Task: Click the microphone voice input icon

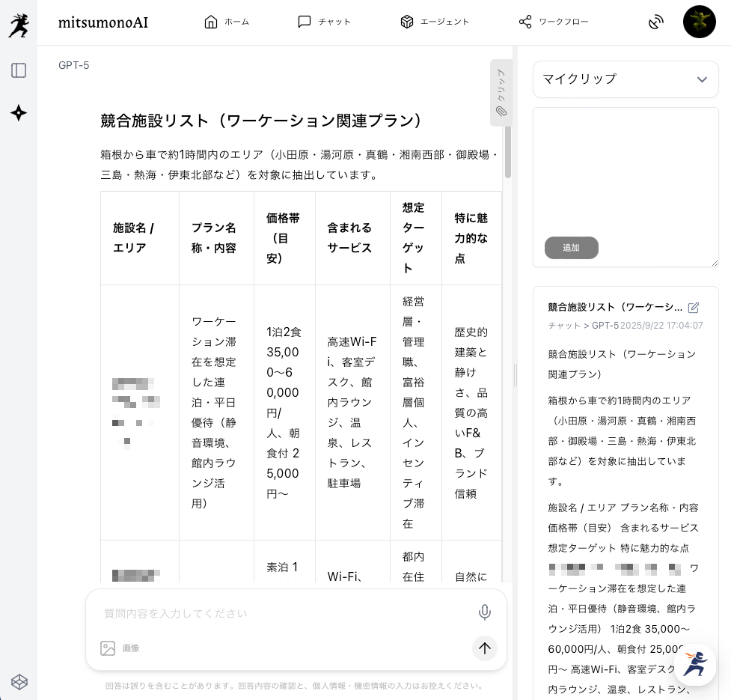Action: click(x=485, y=612)
